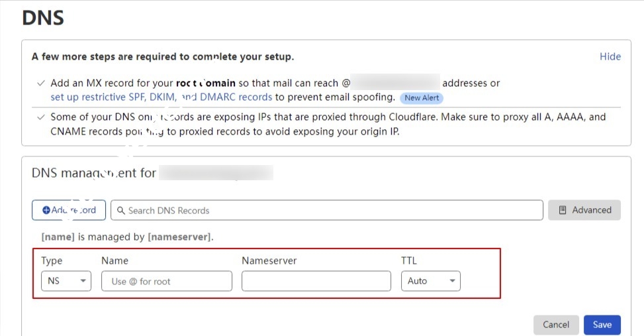
Task: Click the checkmark beside the MX record step
Action: click(x=41, y=84)
